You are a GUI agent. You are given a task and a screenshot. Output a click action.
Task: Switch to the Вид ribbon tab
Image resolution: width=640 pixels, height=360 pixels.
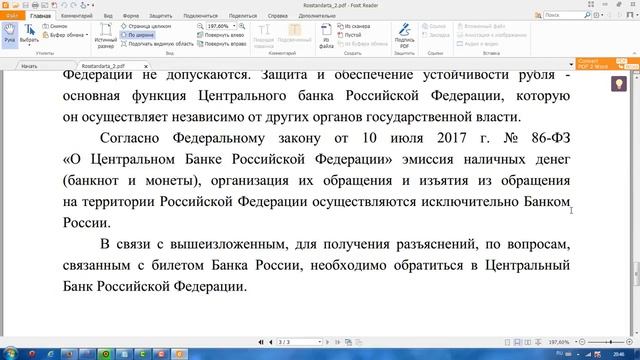point(108,16)
